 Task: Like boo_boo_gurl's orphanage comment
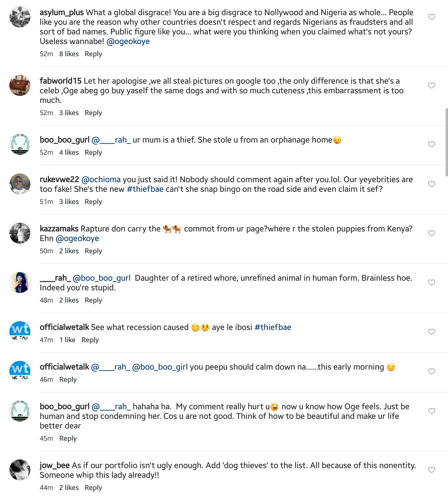click(432, 144)
